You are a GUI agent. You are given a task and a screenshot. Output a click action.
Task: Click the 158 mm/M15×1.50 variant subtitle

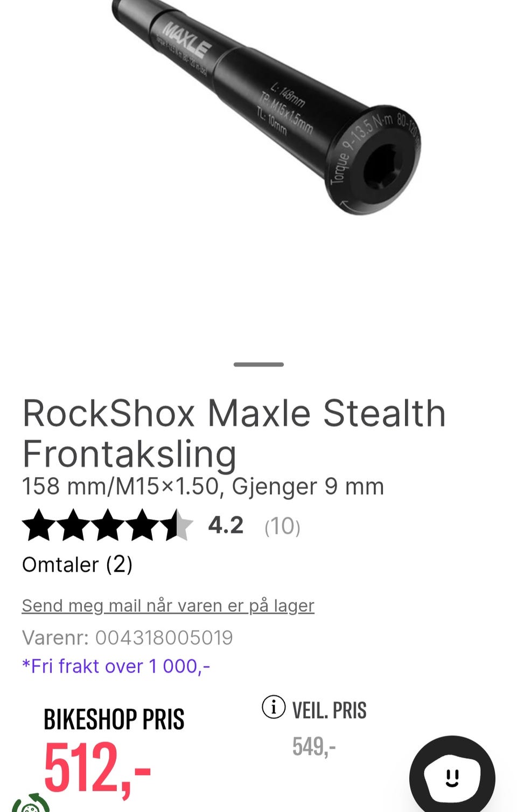(x=203, y=486)
